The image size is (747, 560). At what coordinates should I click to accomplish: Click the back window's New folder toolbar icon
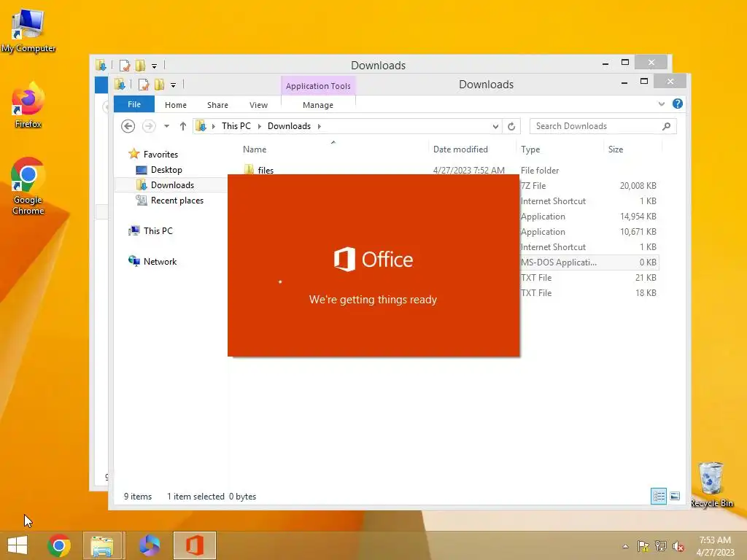(141, 65)
